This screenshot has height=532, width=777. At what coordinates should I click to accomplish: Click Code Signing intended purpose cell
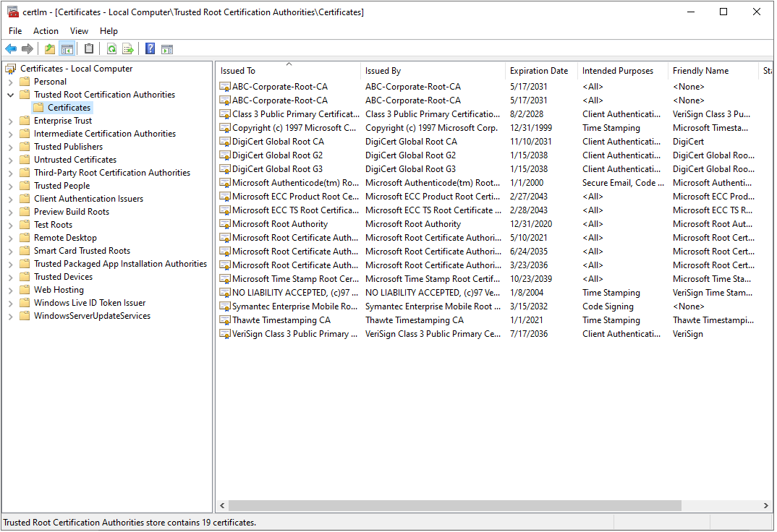[x=608, y=306]
